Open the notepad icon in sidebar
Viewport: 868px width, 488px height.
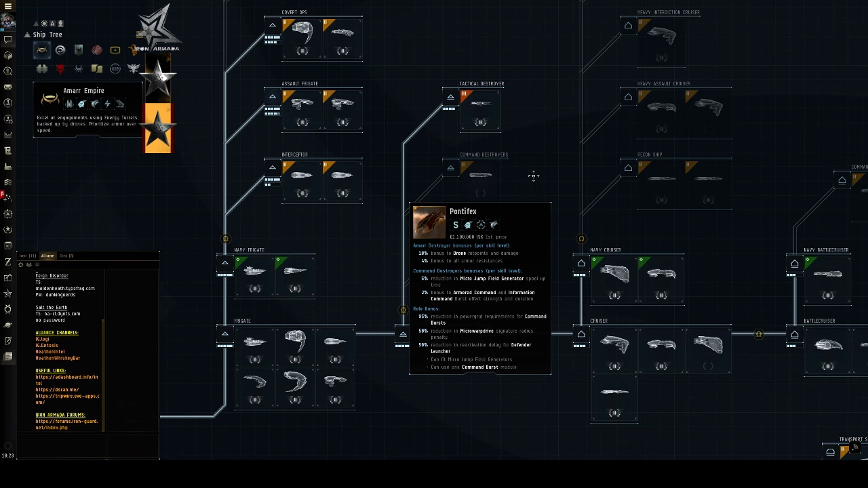[x=7, y=341]
